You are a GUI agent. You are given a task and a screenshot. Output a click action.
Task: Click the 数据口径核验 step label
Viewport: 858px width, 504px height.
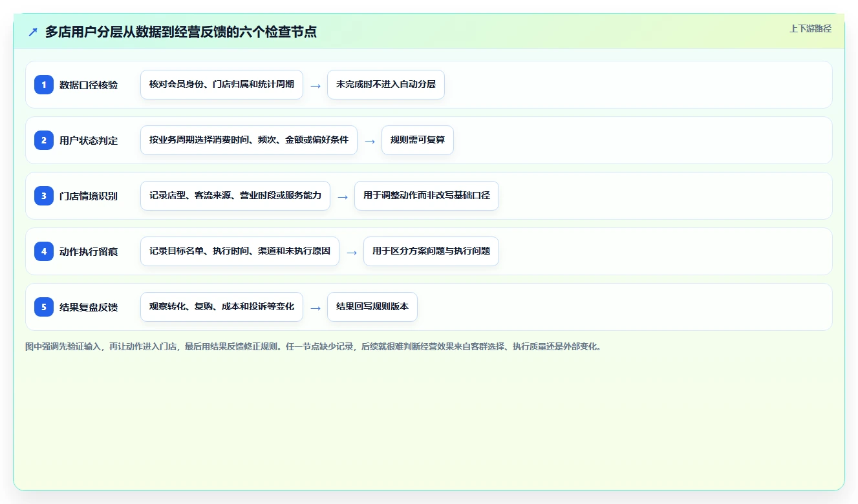(89, 85)
